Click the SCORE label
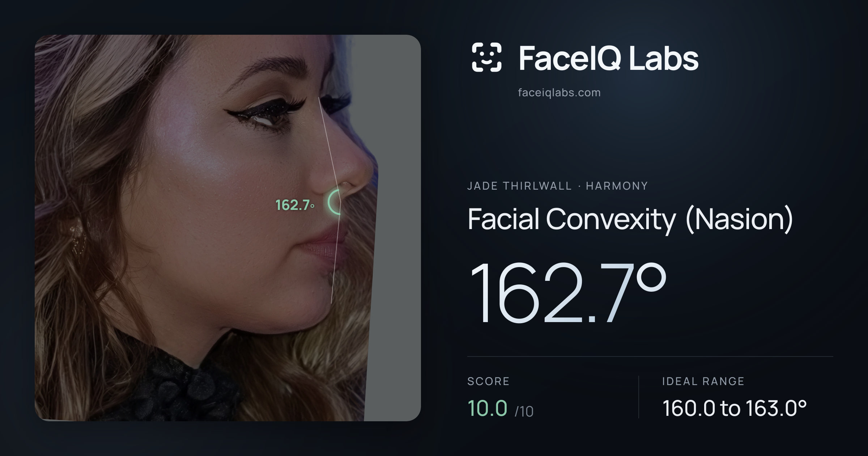This screenshot has height=456, width=868. click(488, 381)
